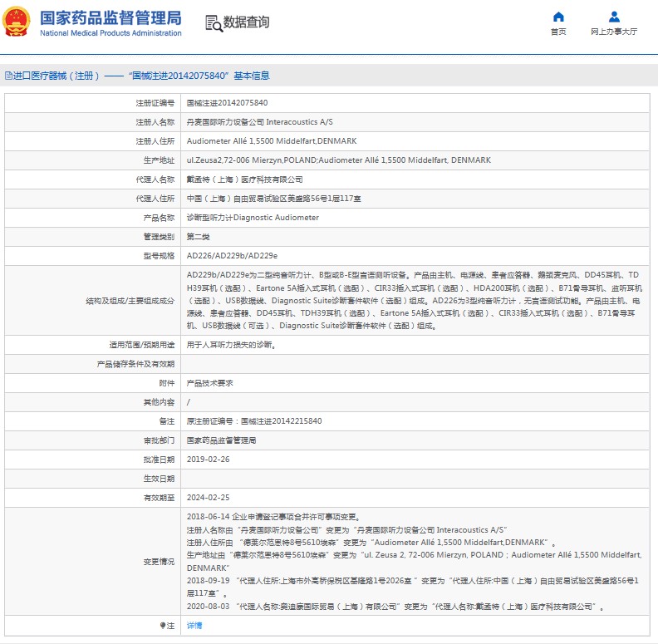658x644 pixels.
Task: Click the National Medical Products Administration text
Action: [110, 33]
